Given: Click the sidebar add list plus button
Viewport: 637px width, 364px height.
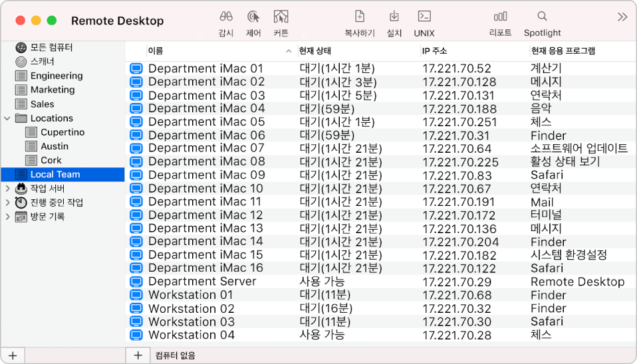Looking at the screenshot, I should click(x=12, y=355).
